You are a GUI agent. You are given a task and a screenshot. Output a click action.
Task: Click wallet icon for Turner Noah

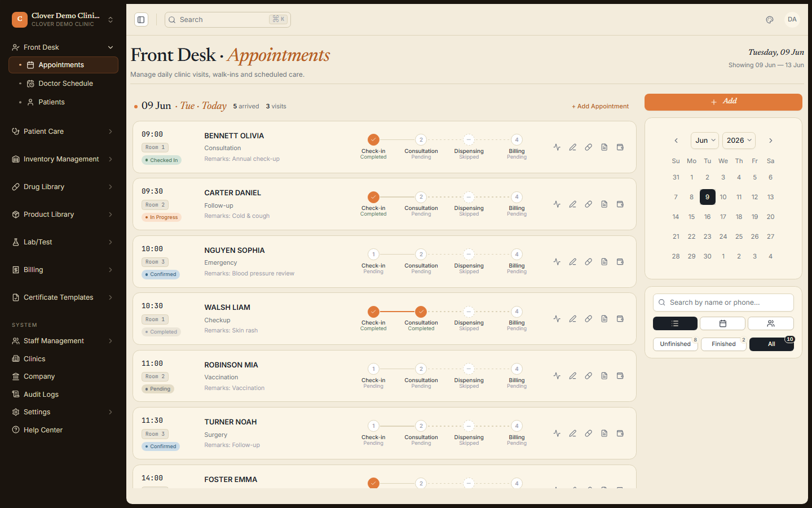(x=620, y=433)
